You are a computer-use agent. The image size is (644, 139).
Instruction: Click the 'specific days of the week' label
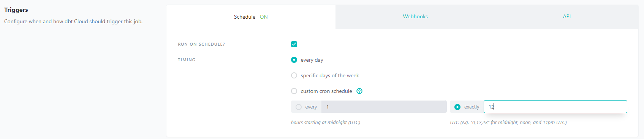(330, 75)
